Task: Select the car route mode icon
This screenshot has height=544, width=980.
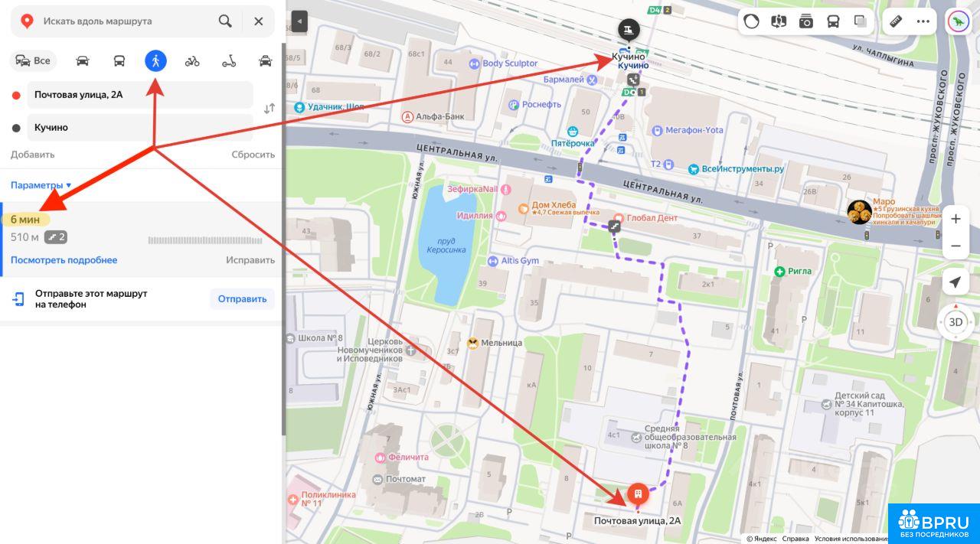Action: [x=83, y=61]
